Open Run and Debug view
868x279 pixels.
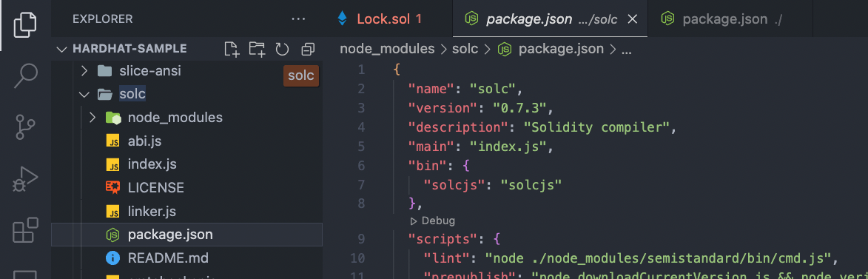pos(25,178)
